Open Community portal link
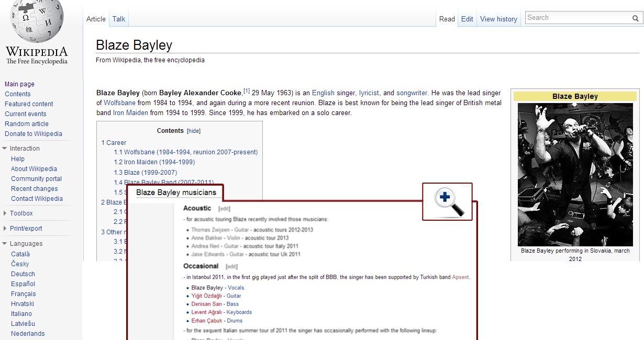This screenshot has height=340, width=644. point(36,179)
